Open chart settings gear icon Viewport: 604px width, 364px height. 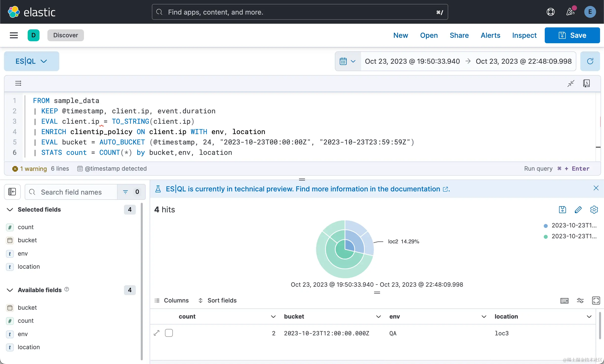tap(594, 210)
